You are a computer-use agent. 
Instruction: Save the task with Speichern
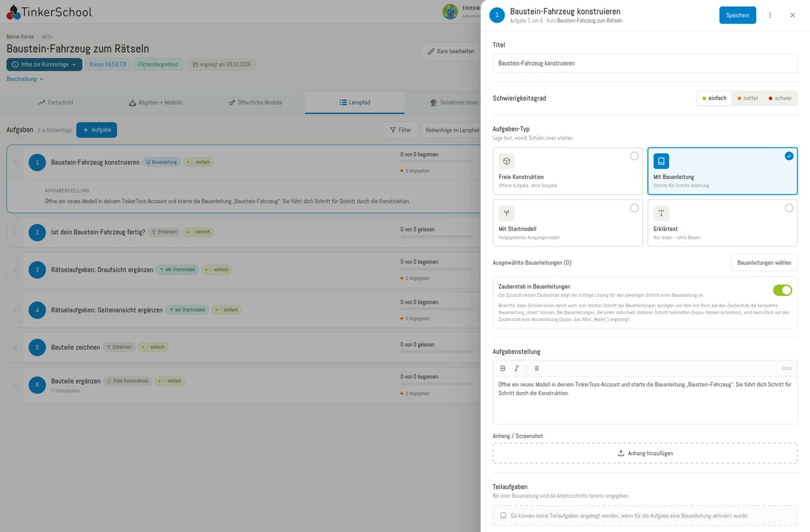click(x=738, y=15)
